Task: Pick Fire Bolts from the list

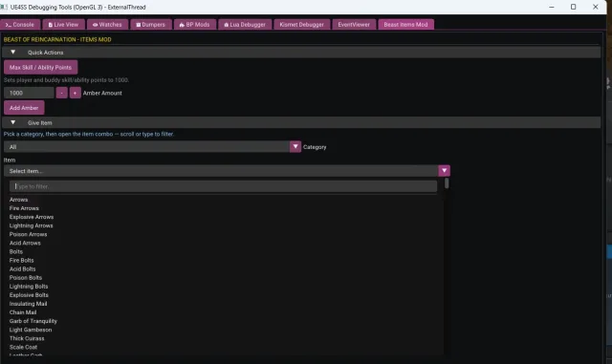Action: [21, 260]
